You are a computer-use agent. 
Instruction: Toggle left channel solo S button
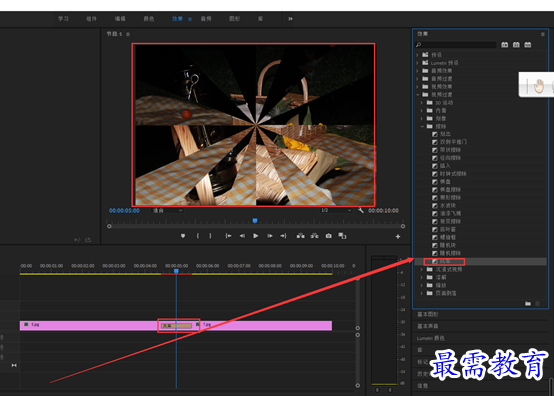click(377, 390)
